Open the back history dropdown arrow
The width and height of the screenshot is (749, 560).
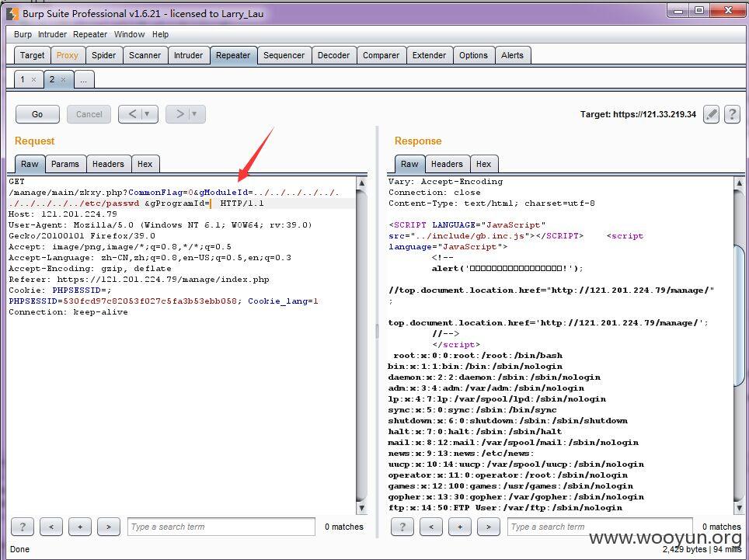[147, 114]
